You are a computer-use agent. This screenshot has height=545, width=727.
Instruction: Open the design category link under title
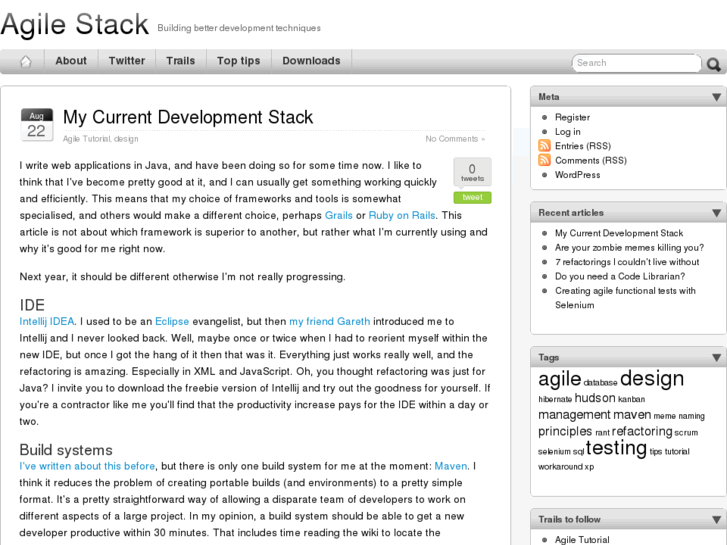coord(126,139)
